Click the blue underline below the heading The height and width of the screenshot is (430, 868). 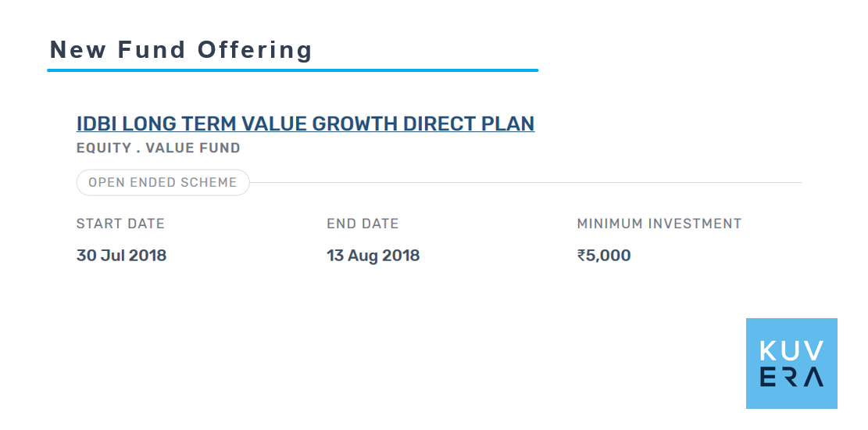293,70
